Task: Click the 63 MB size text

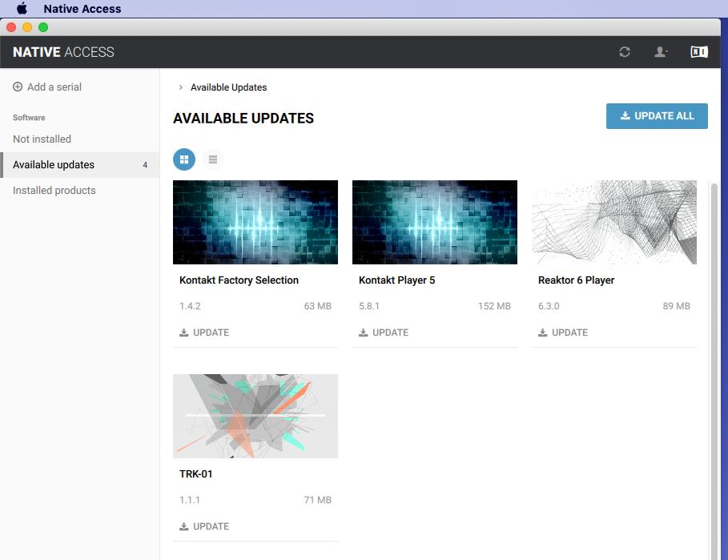Action: tap(318, 306)
